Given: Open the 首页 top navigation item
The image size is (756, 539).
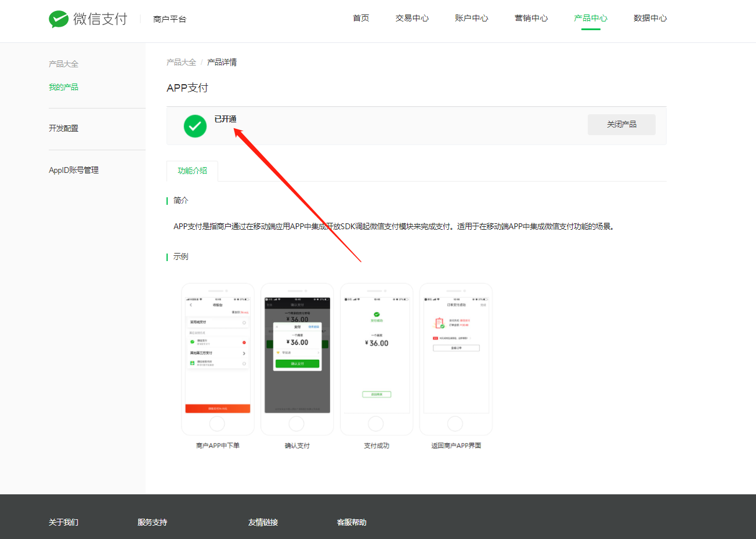Looking at the screenshot, I should (361, 18).
